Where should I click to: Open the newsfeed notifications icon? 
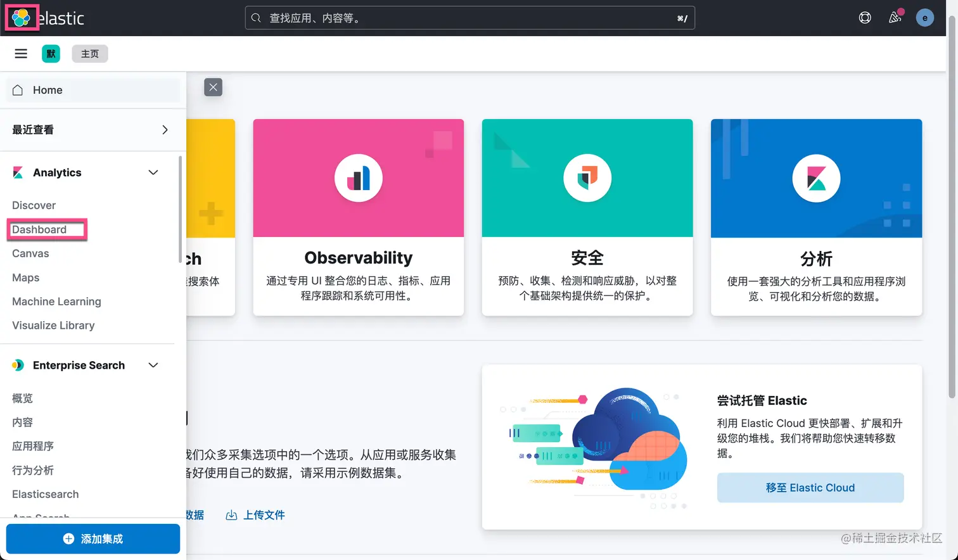coord(895,17)
